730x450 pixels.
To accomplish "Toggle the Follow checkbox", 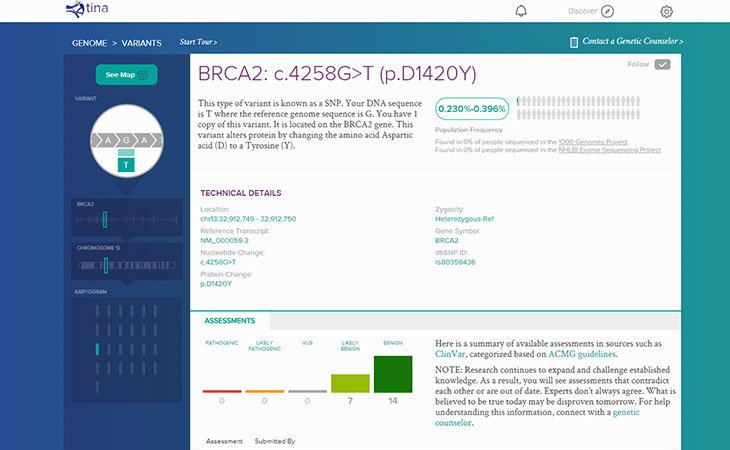I will tap(662, 65).
